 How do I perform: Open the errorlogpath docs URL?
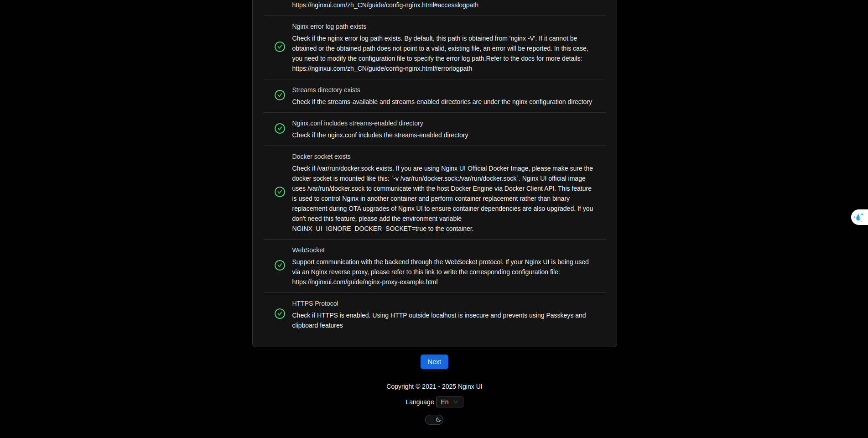tap(382, 68)
